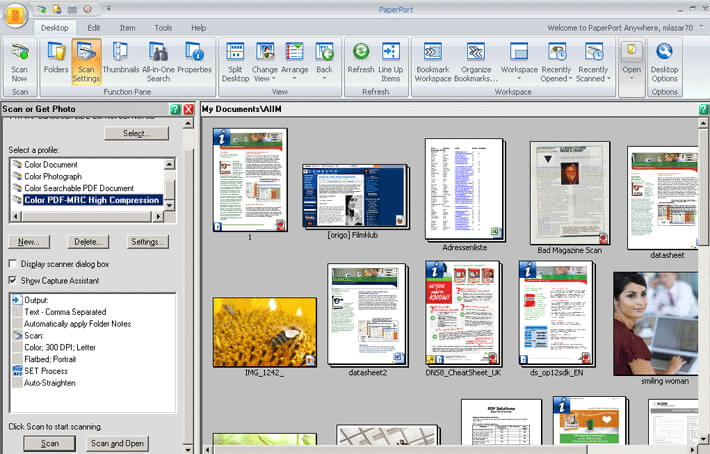Uncheck Show Capture Assistant
The image size is (710, 454).
[x=13, y=280]
